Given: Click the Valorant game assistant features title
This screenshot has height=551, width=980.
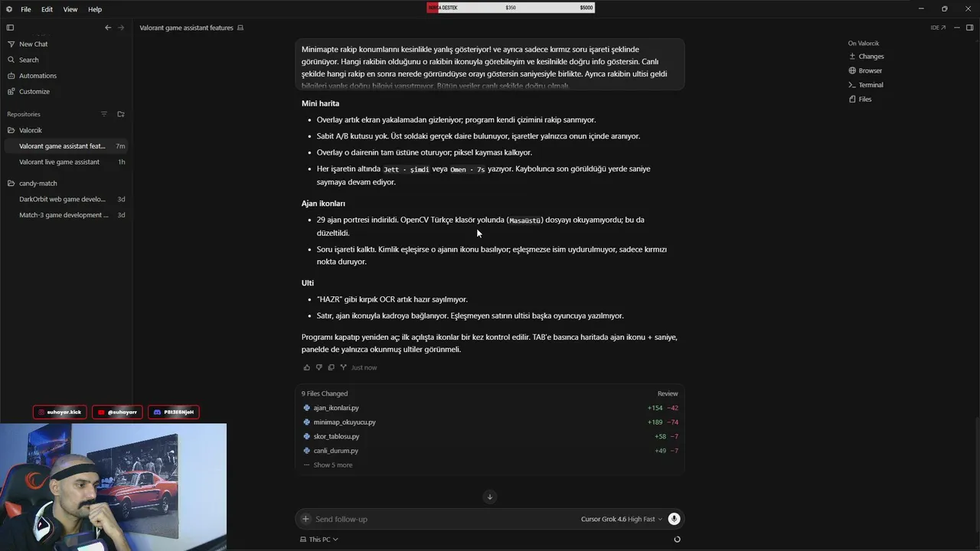Looking at the screenshot, I should 186,28.
